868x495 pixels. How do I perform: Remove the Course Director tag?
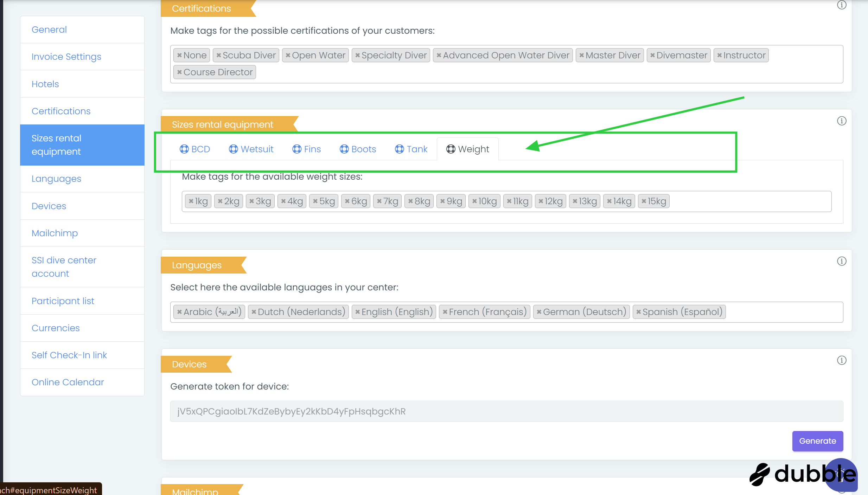(x=179, y=72)
